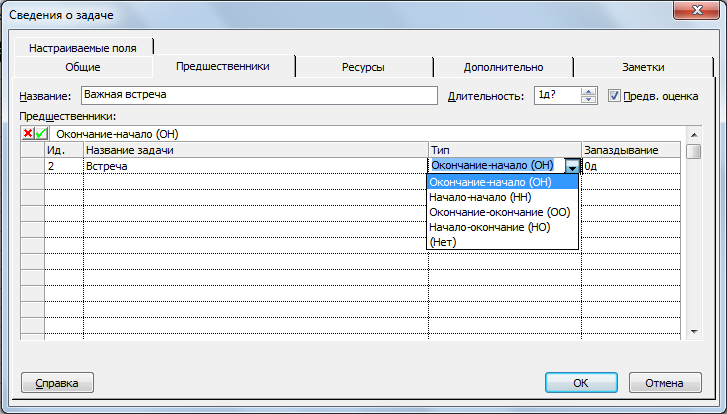Toggle the Предв. оценка checkbox

[614, 96]
